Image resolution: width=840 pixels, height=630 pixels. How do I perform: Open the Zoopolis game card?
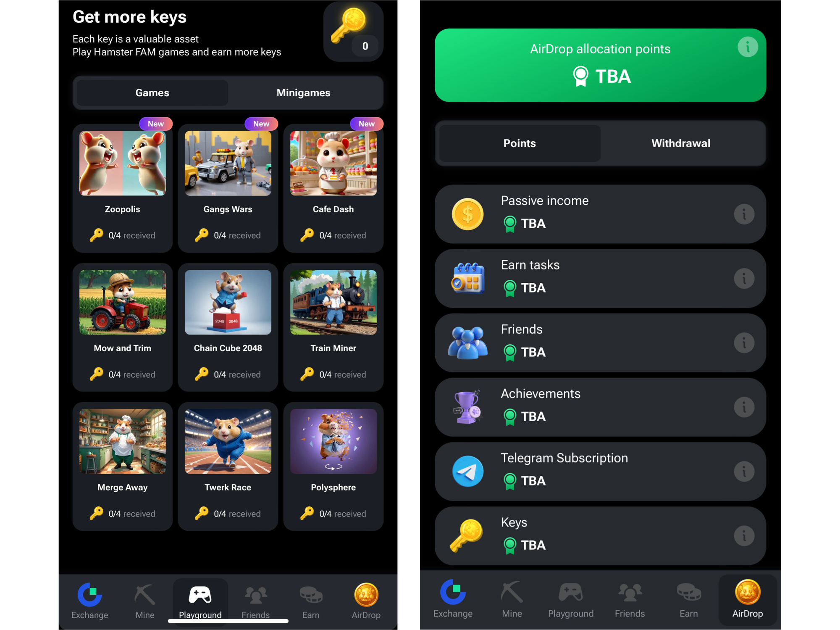123,188
